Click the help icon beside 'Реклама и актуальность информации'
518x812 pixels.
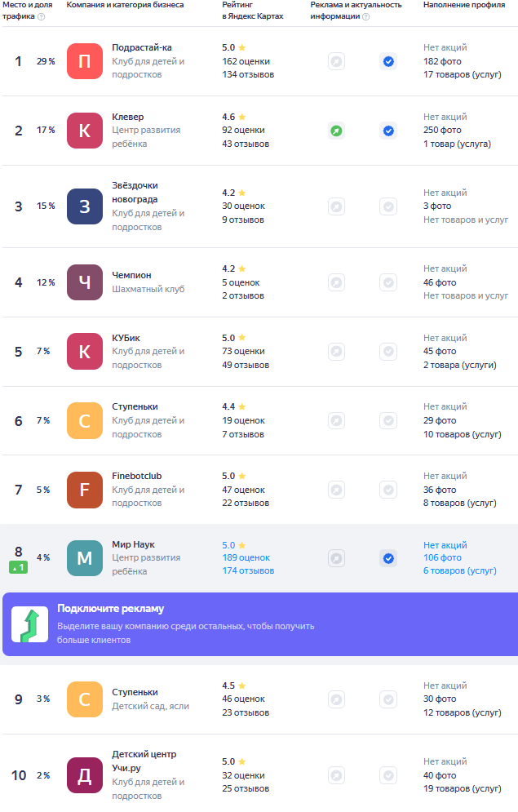click(x=365, y=16)
